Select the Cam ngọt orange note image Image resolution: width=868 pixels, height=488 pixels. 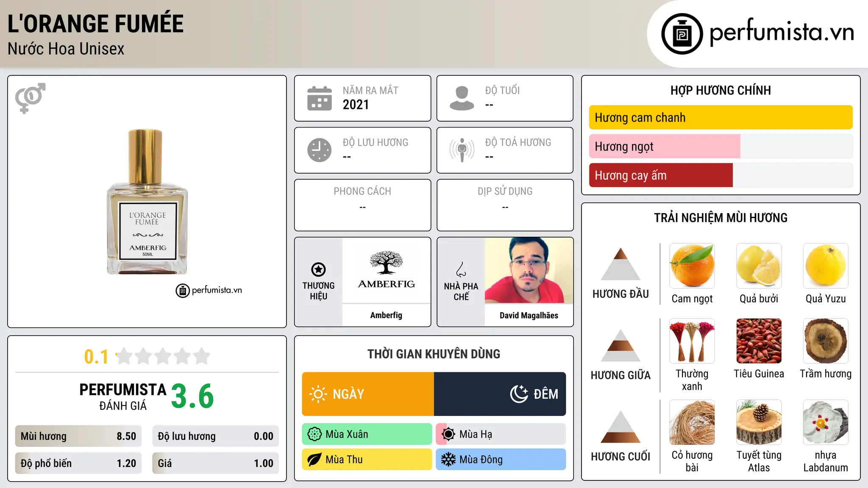692,266
